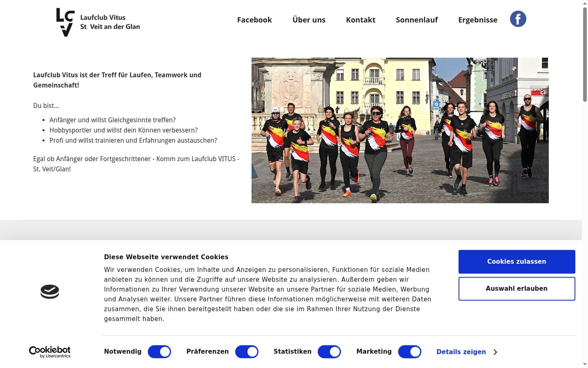Click the Laufclub Vitus logo
The height and width of the screenshot is (368, 588).
point(98,22)
